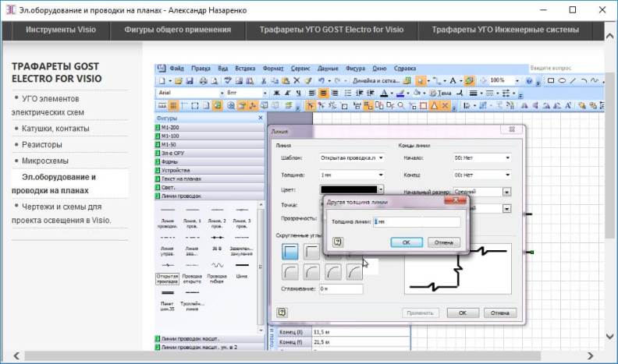Screen dimensions: 618x364
Task: Open the 100% zoom dropdown
Action: tap(517, 80)
